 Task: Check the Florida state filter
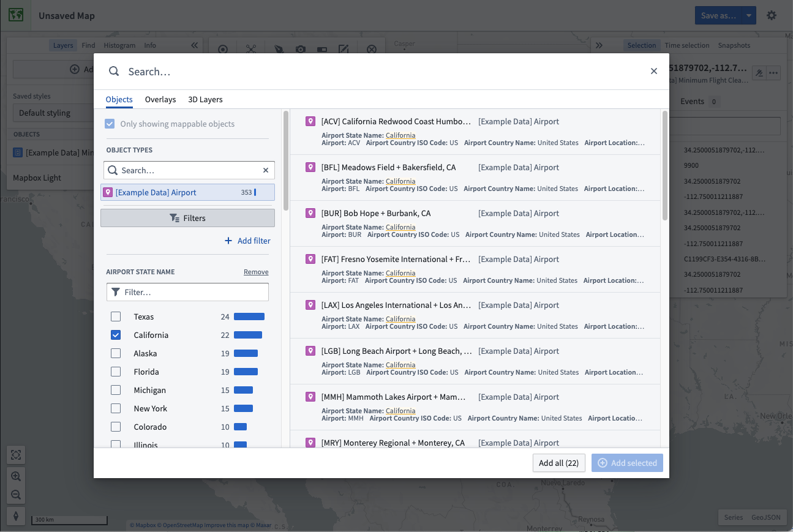tap(116, 372)
